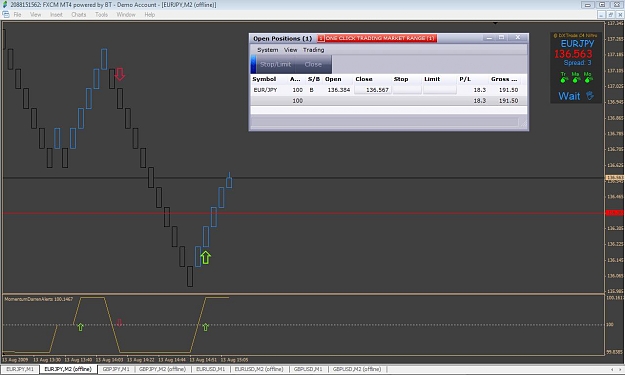
Task: Switch to the EURJPY,M2 (offline) tab
Action: pyautogui.click(x=68, y=369)
